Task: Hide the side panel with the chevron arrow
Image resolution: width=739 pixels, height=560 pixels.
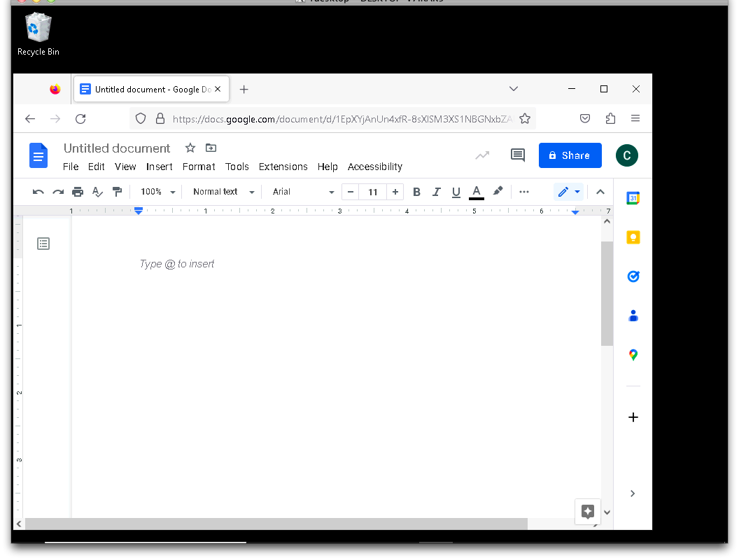Action: point(633,493)
